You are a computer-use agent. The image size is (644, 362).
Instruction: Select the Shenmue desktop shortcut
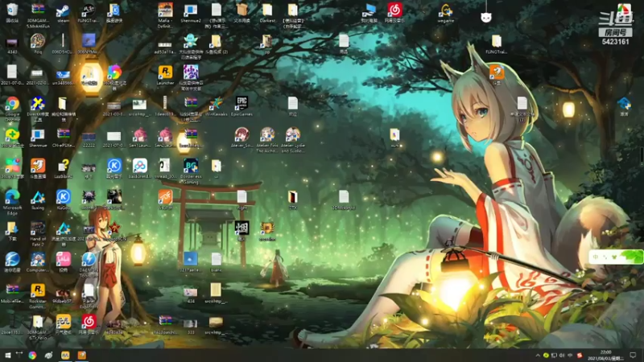tap(38, 138)
